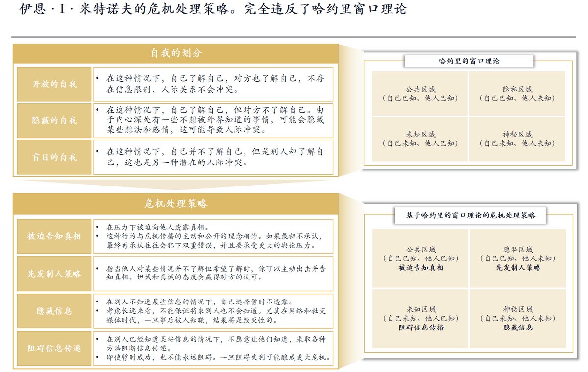Click the 神秘区域 quadrant in upper matrix
The image size is (588, 372).
point(517,139)
